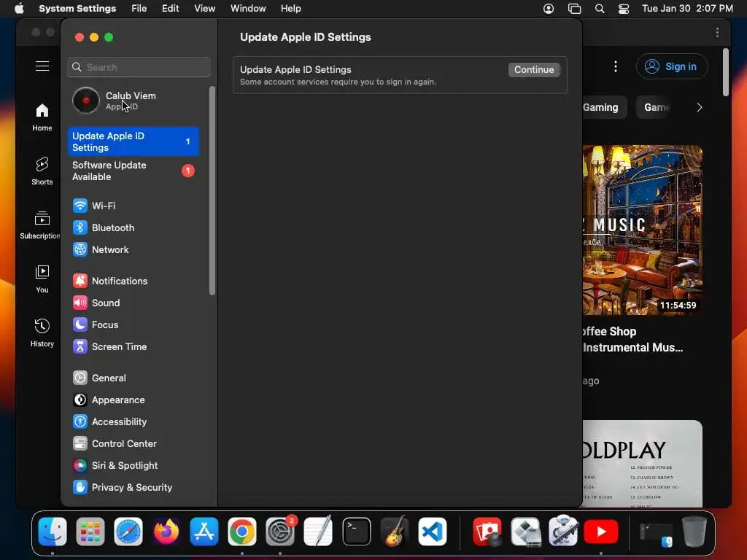The width and height of the screenshot is (747, 560).
Task: Click the Settings search field
Action: pyautogui.click(x=139, y=67)
